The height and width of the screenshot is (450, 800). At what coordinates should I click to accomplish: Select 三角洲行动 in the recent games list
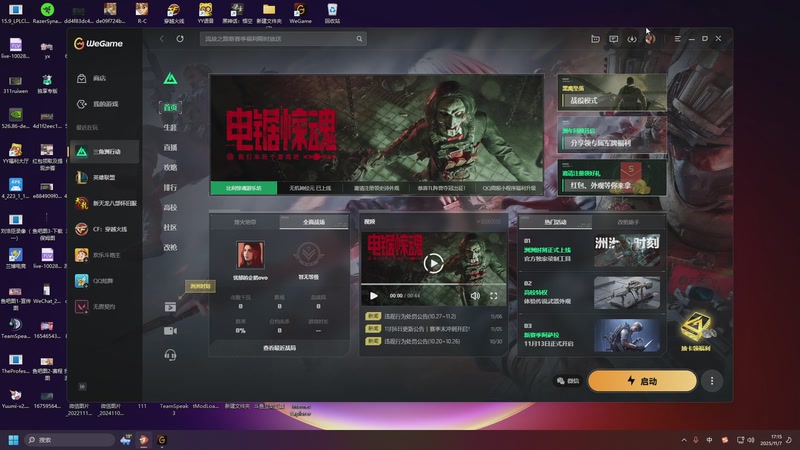(x=104, y=152)
